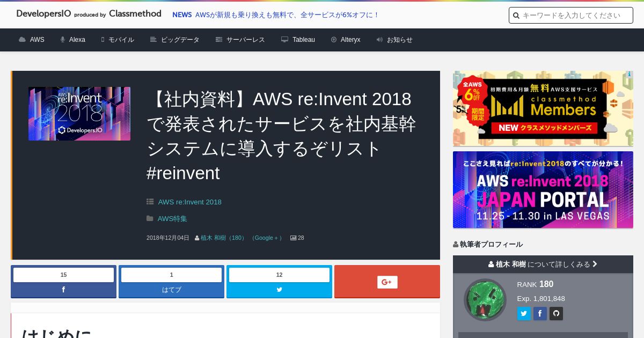Open the author's Twitter profile icon
Viewport: 644px width, 338px height.
[x=524, y=313]
